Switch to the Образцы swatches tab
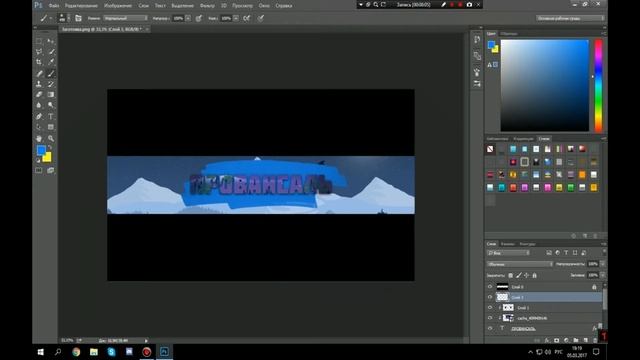This screenshot has height=360, width=640. (509, 33)
